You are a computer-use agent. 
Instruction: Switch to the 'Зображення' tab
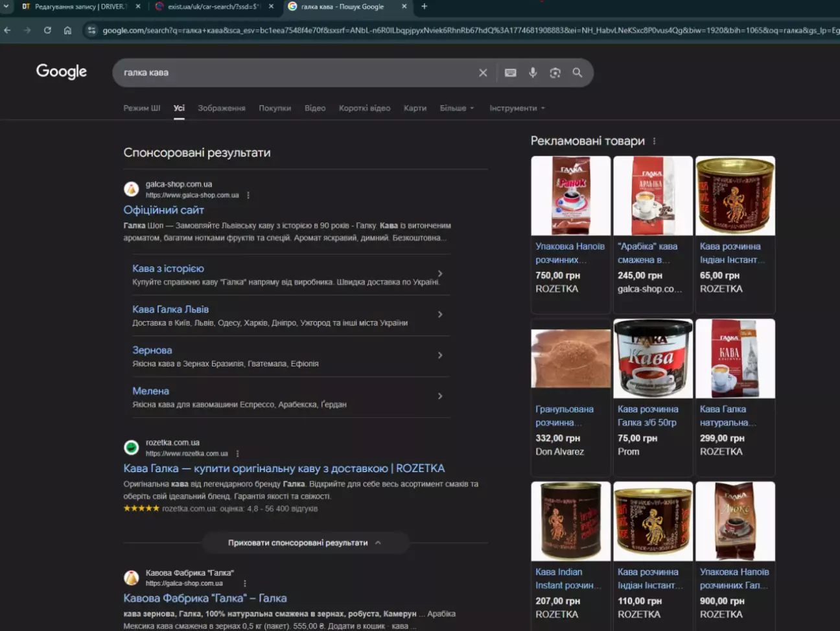pos(221,108)
